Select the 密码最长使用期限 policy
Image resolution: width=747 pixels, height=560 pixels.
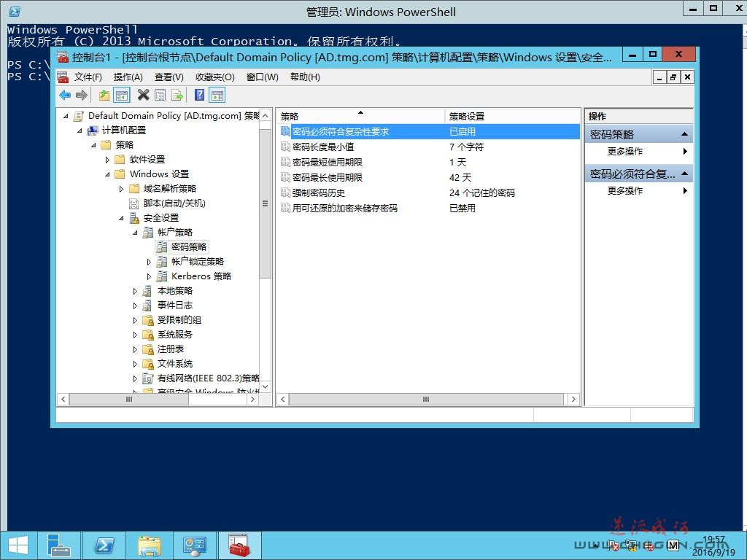(x=328, y=178)
